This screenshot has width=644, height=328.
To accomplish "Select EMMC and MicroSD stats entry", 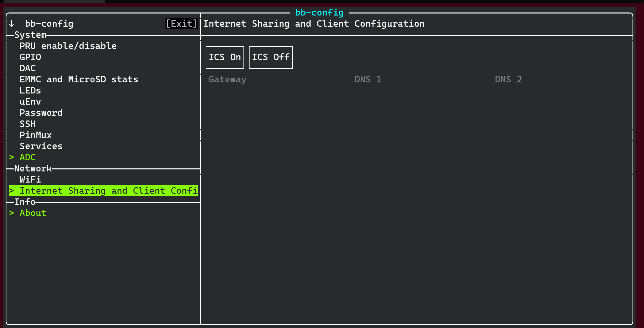I will pyautogui.click(x=79, y=79).
